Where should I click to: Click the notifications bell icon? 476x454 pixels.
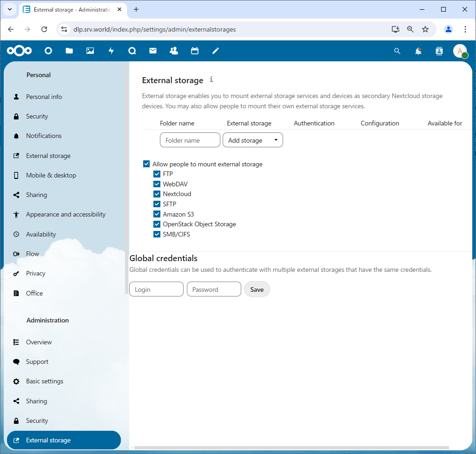(x=418, y=51)
